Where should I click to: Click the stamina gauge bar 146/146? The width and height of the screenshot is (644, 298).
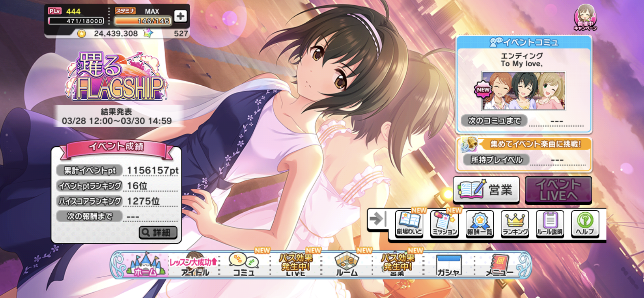click(x=143, y=21)
